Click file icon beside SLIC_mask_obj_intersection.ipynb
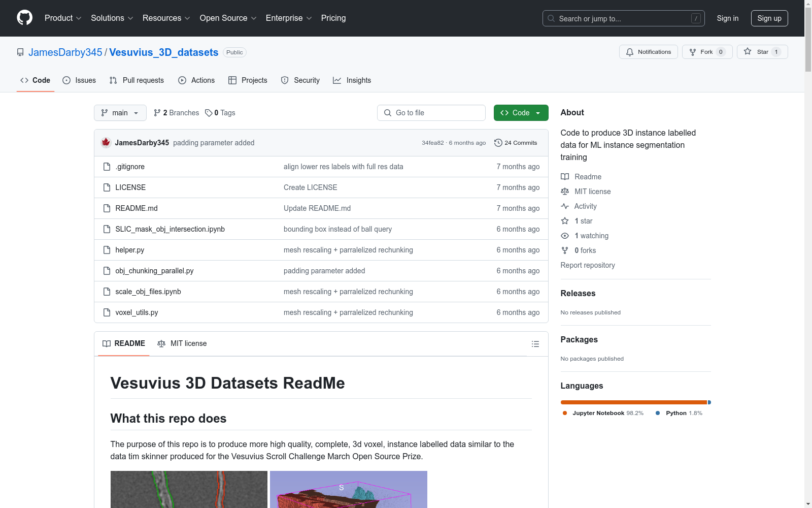The height and width of the screenshot is (508, 812). 107,229
